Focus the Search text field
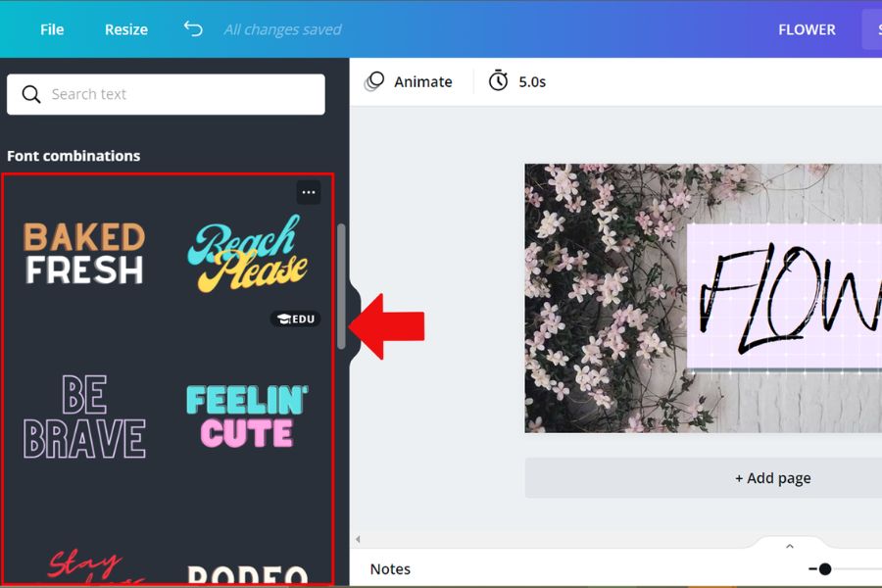Viewport: 882px width, 588px height. tap(166, 94)
